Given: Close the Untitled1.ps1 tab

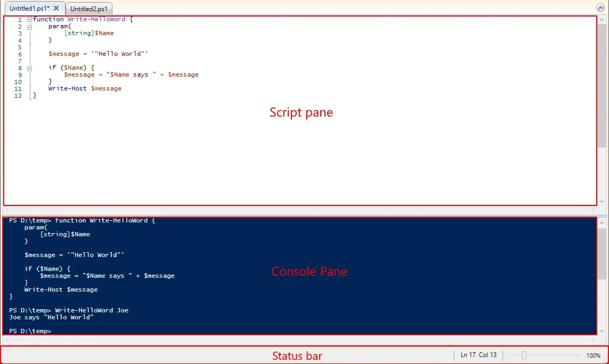Looking at the screenshot, I should tap(56, 8).
